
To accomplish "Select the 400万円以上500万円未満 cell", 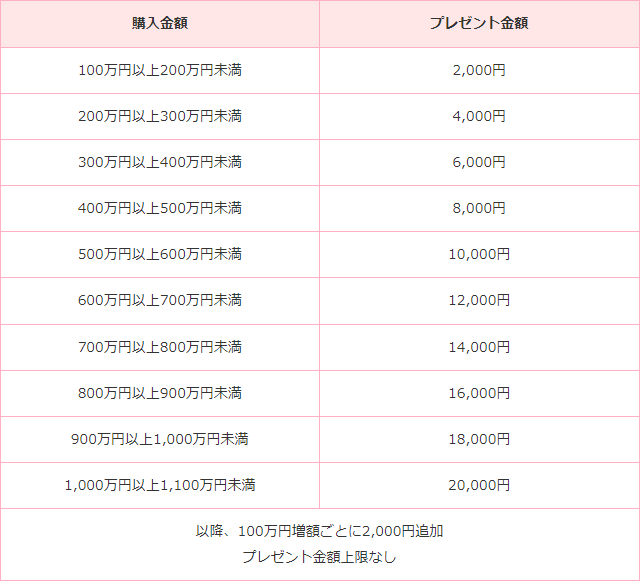I will pyautogui.click(x=160, y=208).
